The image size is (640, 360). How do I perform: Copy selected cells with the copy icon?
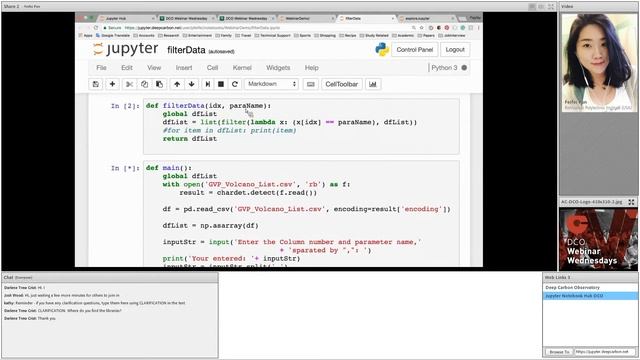tap(144, 84)
